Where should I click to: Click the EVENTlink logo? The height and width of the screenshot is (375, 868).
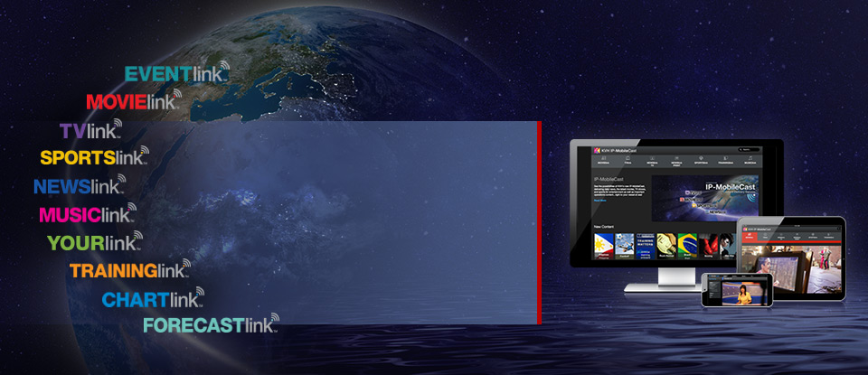pos(176,72)
